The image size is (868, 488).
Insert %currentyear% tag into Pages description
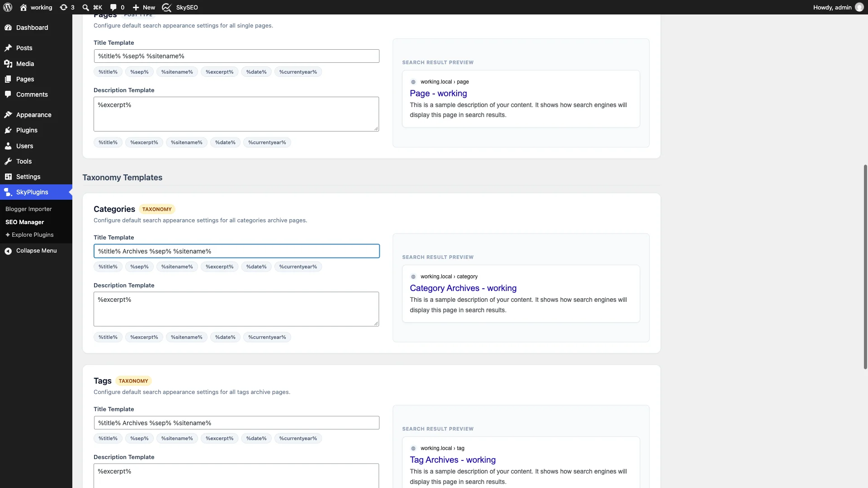coord(267,142)
